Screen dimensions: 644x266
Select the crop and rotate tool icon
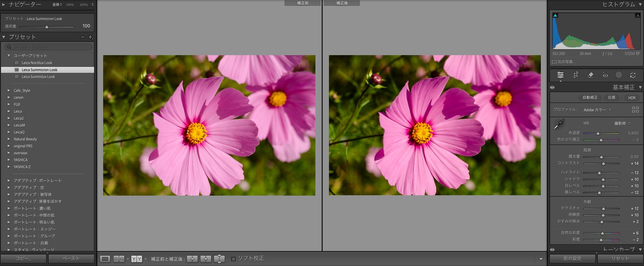[576, 75]
